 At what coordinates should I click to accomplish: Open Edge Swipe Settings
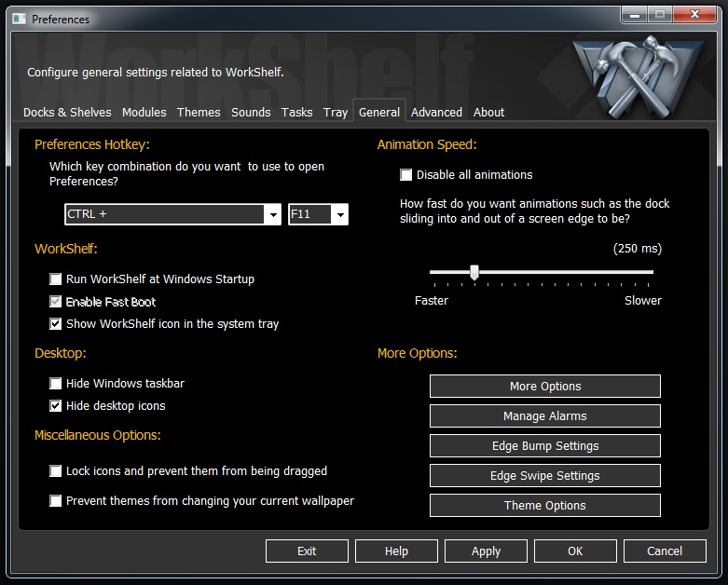pos(545,475)
